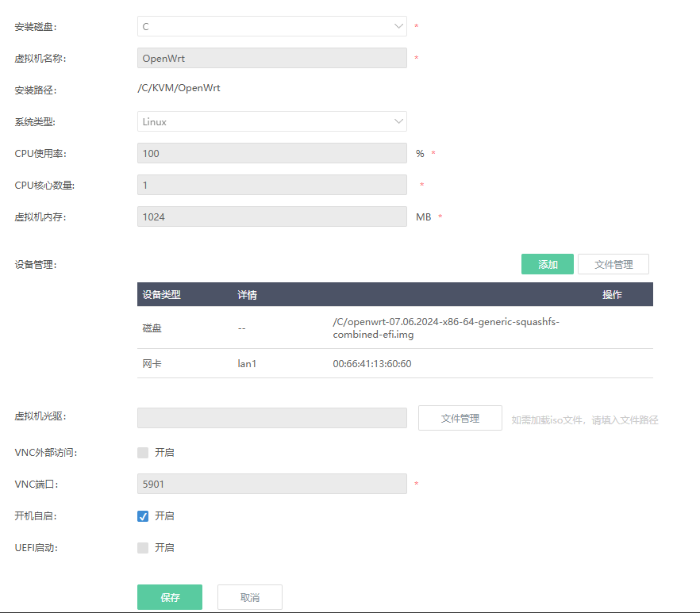This screenshot has width=700, height=613.
Task: Click the green 保存 button
Action: coord(169,597)
